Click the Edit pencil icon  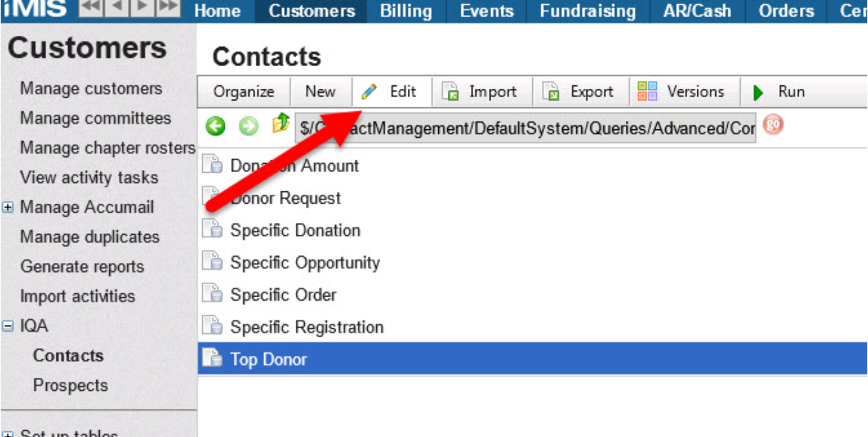(x=370, y=92)
